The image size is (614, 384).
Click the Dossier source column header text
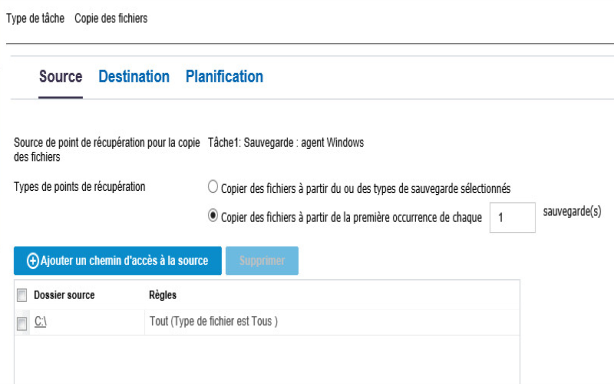[64, 295]
